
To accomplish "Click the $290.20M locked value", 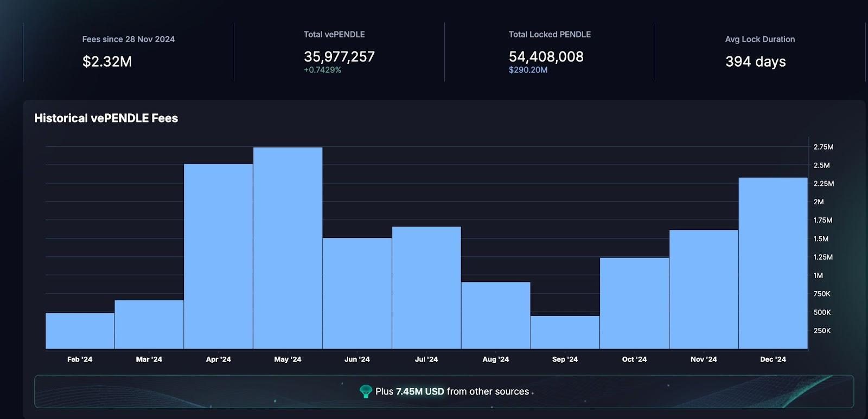I will click(528, 70).
